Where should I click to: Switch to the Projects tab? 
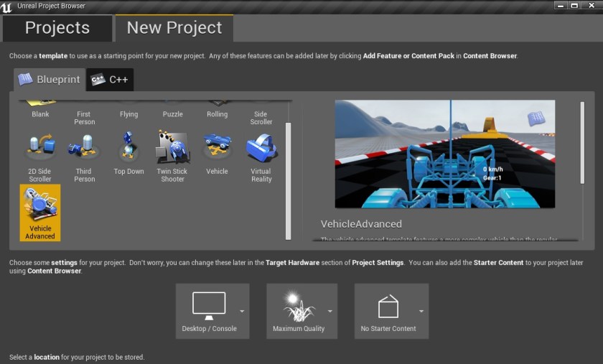coord(57,28)
